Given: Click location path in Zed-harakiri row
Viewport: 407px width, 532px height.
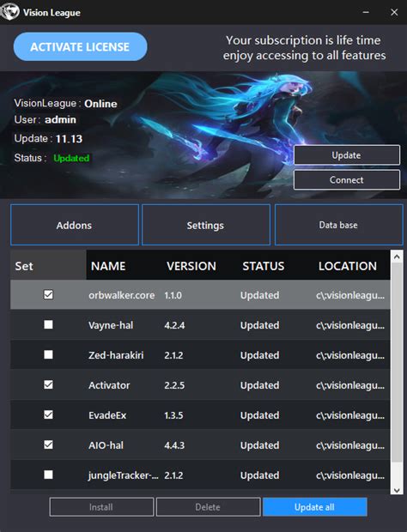Looking at the screenshot, I should pos(350,355).
